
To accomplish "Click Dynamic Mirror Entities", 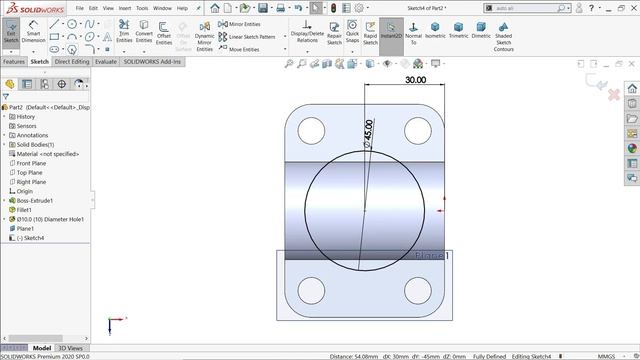I will click(204, 37).
